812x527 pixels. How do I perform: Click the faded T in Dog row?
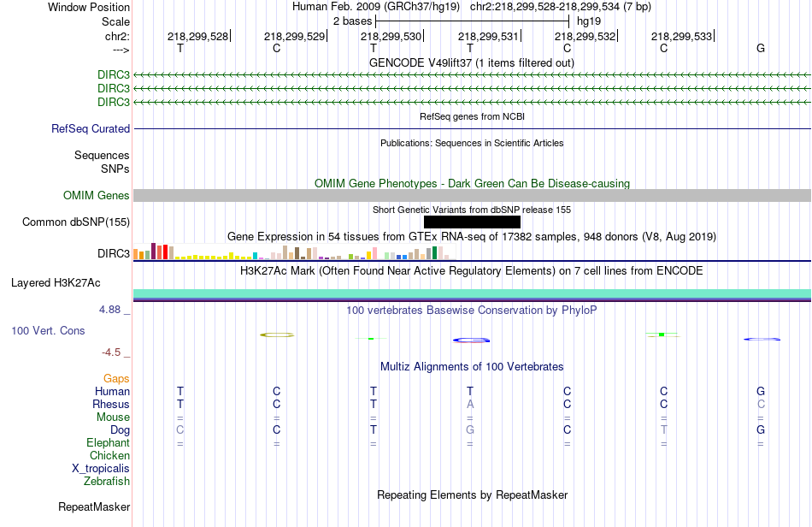pyautogui.click(x=664, y=429)
